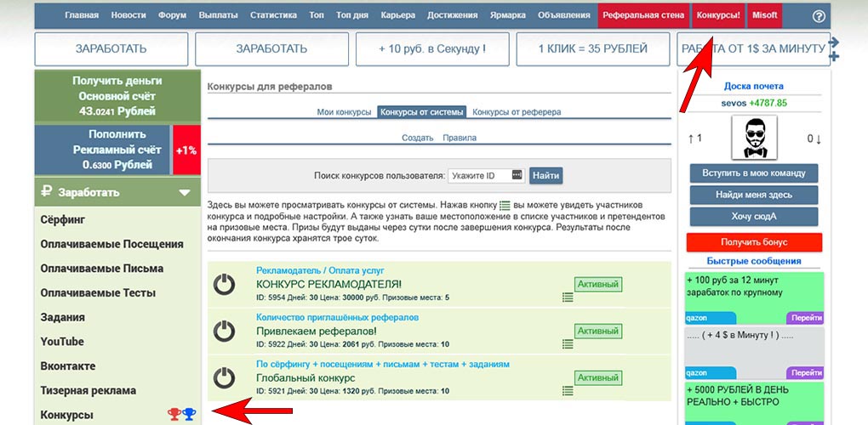Open Тизерная реклама in sidebar
Screen dimensions: 868x425
tap(88, 390)
